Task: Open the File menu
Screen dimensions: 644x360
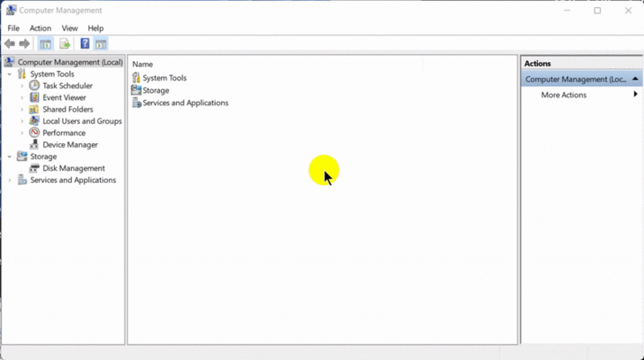Action: click(13, 28)
